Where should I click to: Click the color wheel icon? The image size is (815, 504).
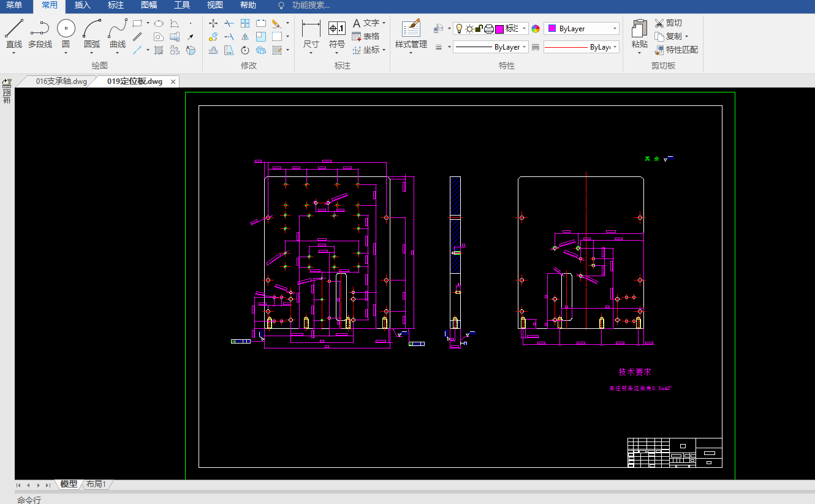coord(536,29)
